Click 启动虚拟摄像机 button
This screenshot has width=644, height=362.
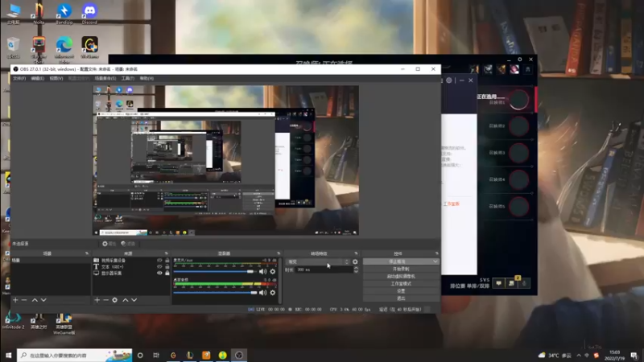[x=401, y=276]
